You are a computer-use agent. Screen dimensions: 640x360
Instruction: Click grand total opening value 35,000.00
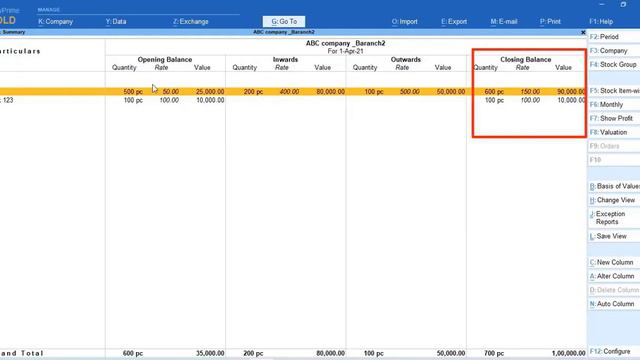210,353
